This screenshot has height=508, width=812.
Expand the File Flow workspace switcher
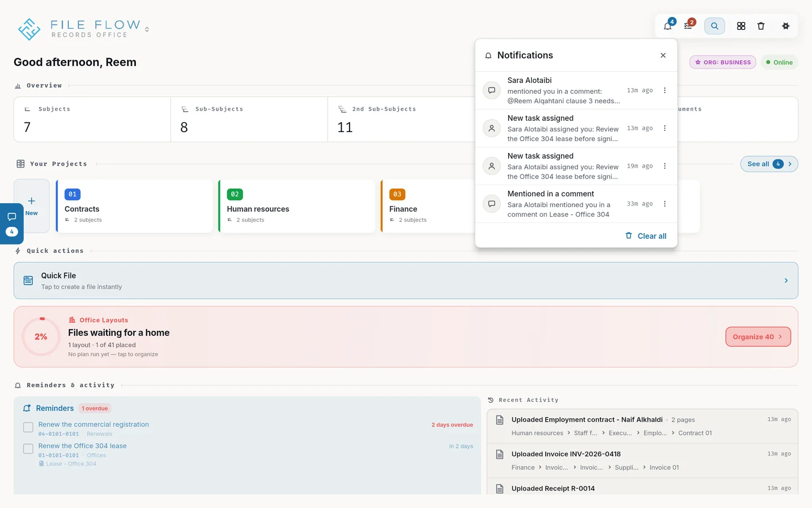pos(147,29)
